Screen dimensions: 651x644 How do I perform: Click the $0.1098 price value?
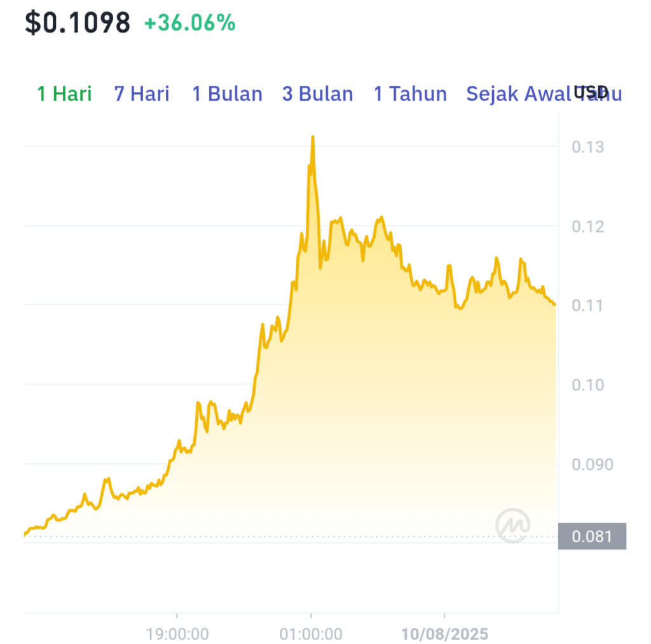(78, 23)
